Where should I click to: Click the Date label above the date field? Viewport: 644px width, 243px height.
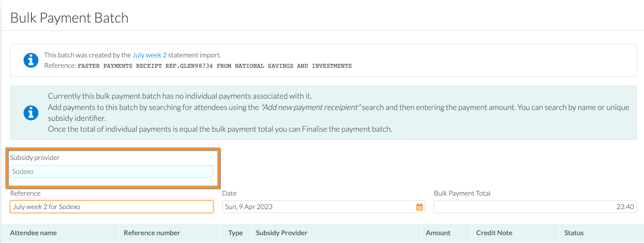(x=229, y=193)
